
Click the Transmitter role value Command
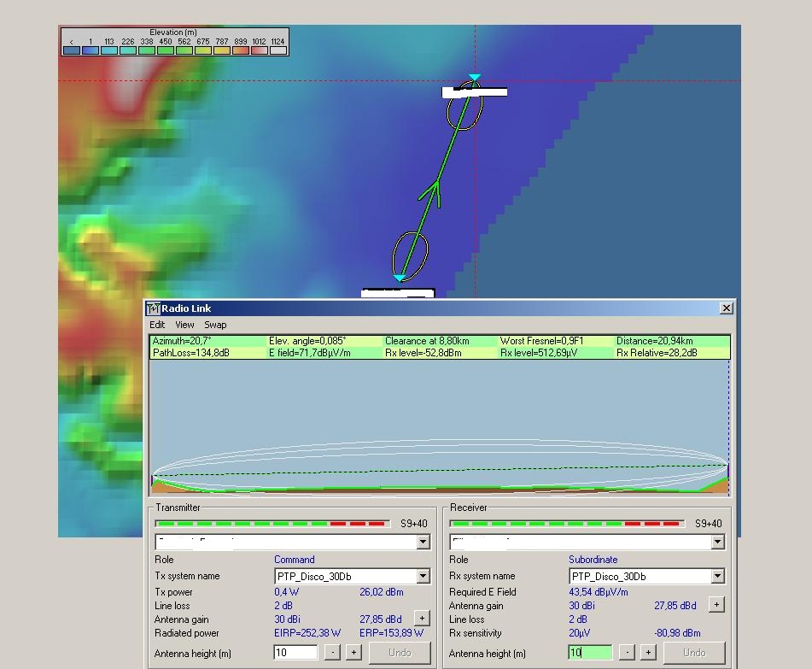(x=294, y=560)
